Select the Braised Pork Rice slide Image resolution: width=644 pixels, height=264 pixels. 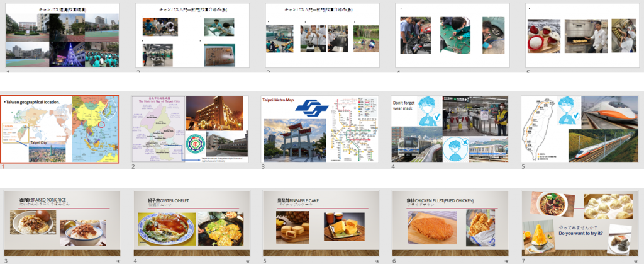click(60, 223)
